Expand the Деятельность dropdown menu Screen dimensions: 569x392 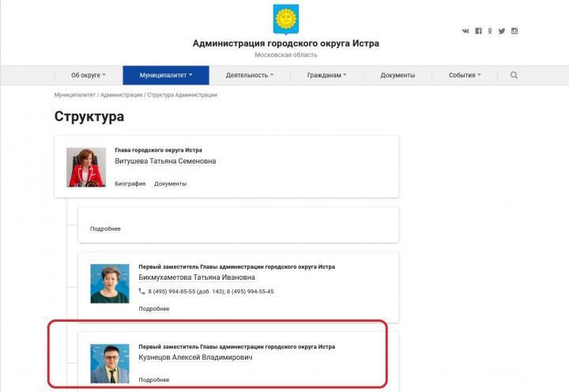[x=250, y=75]
